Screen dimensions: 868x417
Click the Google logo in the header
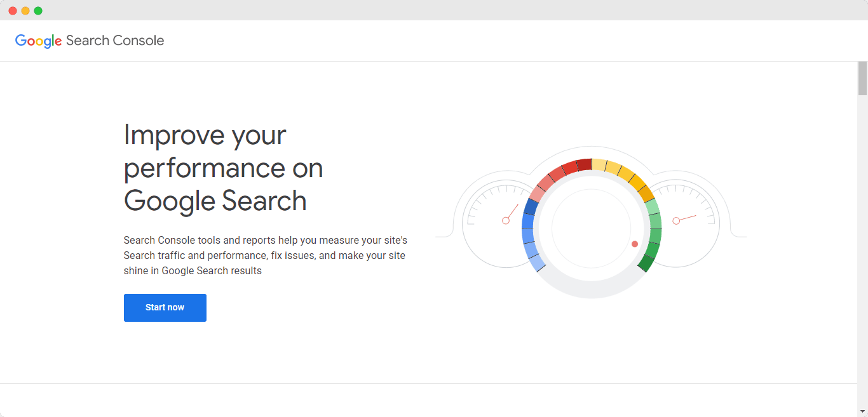click(x=38, y=41)
